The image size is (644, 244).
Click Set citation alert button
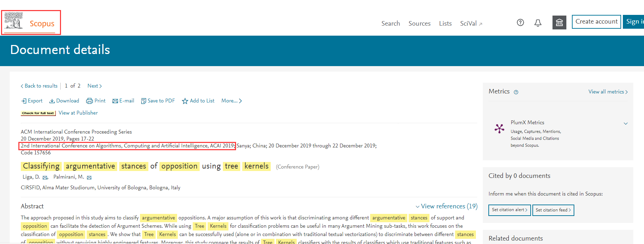tap(509, 210)
